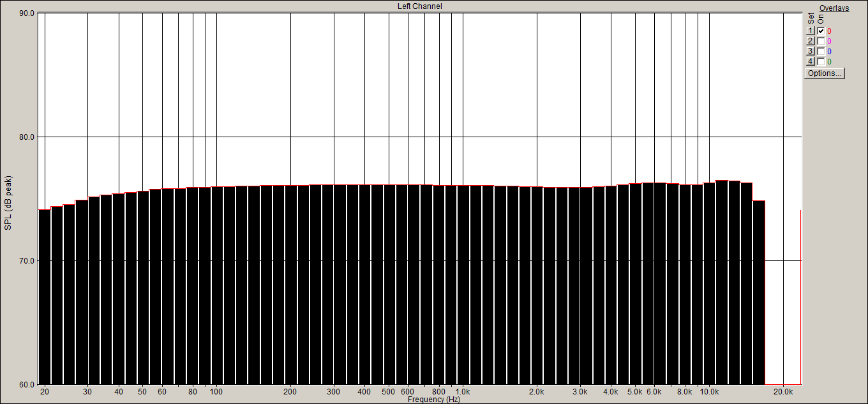Click the Set 1 overlay button
The height and width of the screenshot is (404, 868).
point(811,31)
